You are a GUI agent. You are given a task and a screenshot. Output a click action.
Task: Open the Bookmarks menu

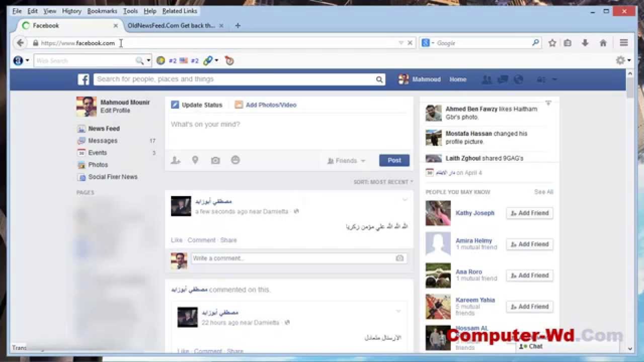pos(102,11)
